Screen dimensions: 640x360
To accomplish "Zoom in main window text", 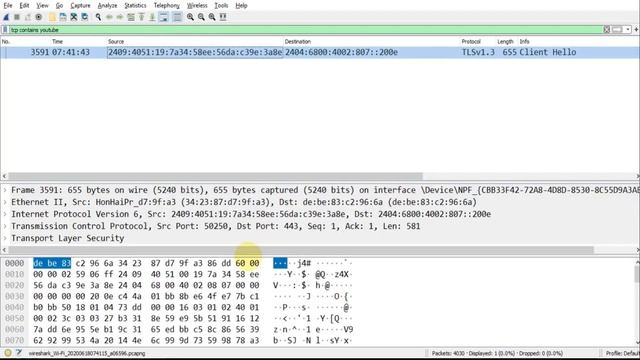I will (191, 17).
